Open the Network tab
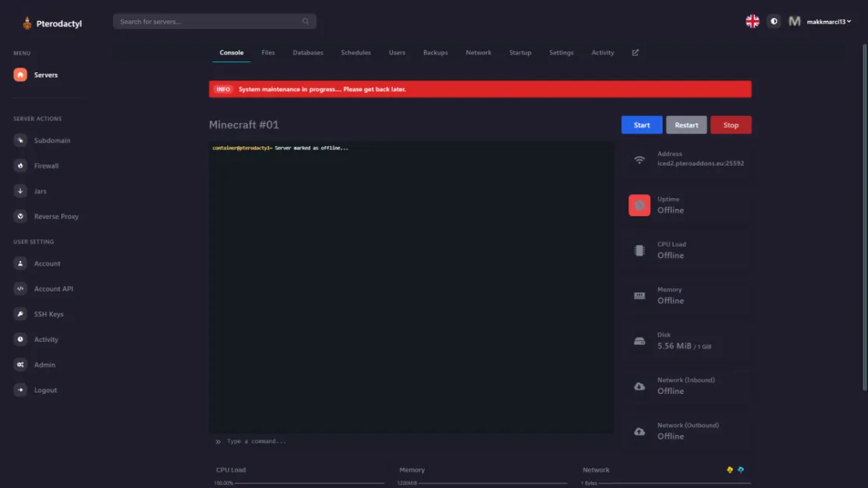Screen dimensions: 868x488 tap(478, 53)
